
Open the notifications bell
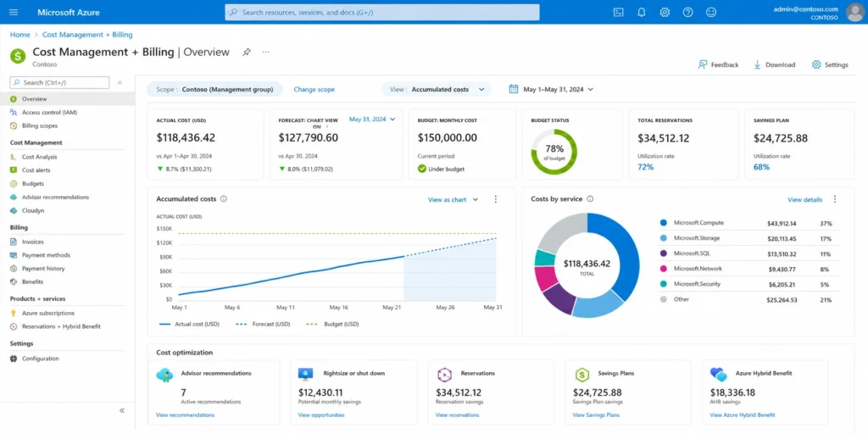tap(642, 12)
